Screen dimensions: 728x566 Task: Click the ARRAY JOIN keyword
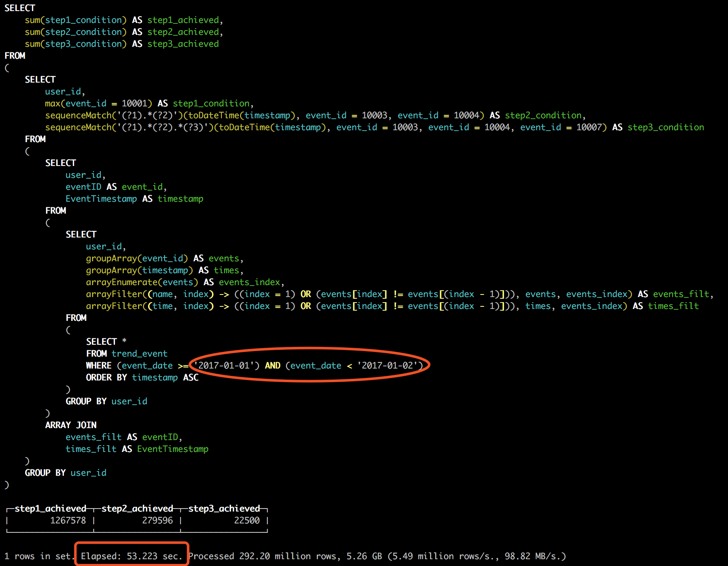pos(71,425)
